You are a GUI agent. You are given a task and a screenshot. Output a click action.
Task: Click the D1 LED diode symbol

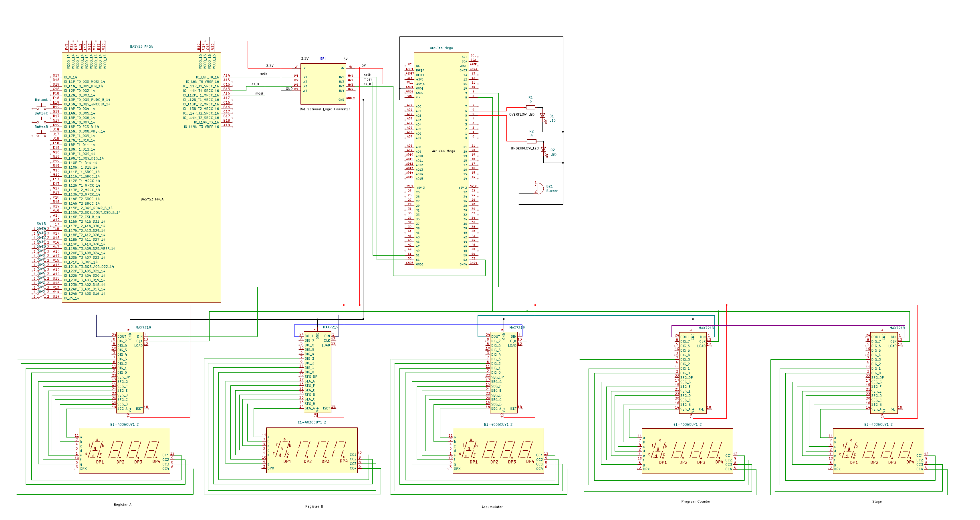[x=542, y=116]
